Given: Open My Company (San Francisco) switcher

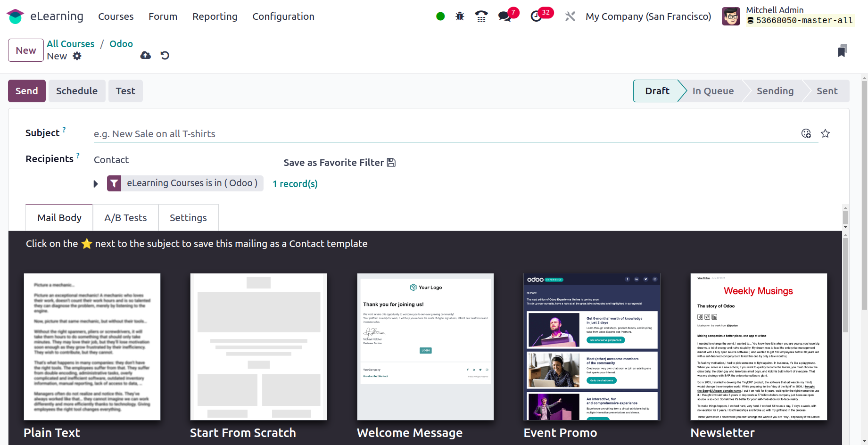Looking at the screenshot, I should click(x=648, y=16).
